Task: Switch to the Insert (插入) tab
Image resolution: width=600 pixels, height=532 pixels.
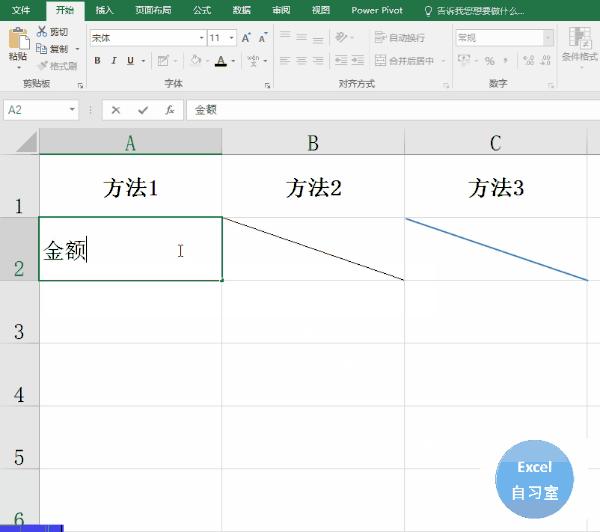Action: click(104, 10)
